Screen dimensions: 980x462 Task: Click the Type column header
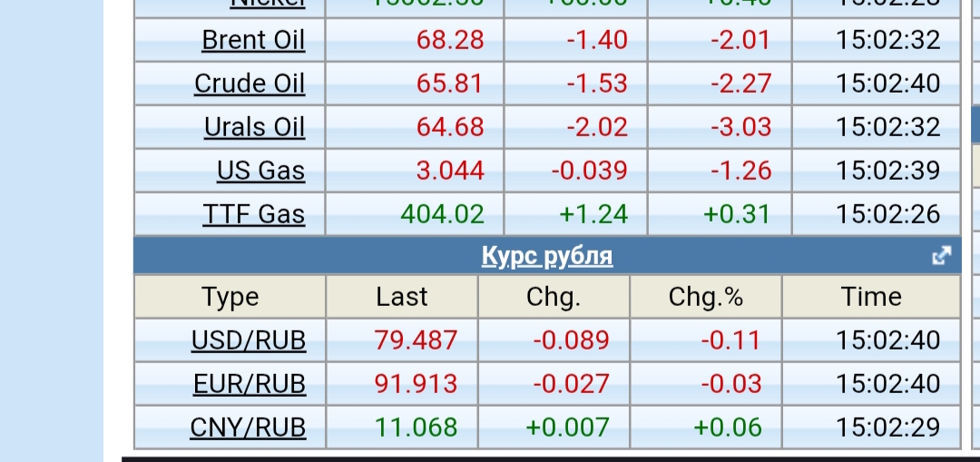click(230, 297)
